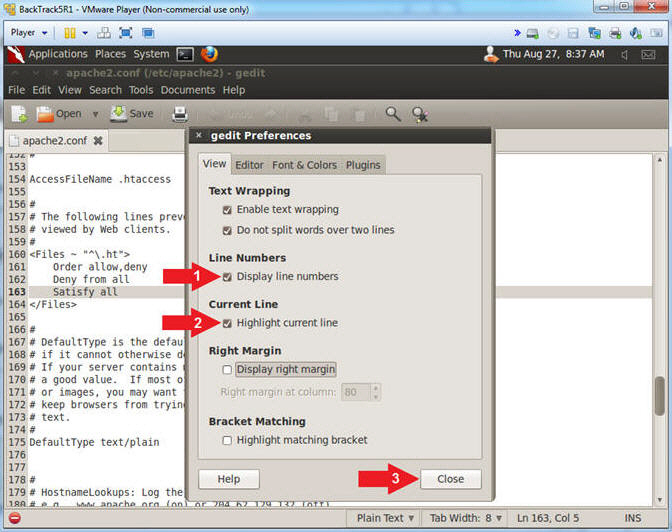Click the VMware Unity mode icon
The height and width of the screenshot is (532, 672).
point(148,33)
